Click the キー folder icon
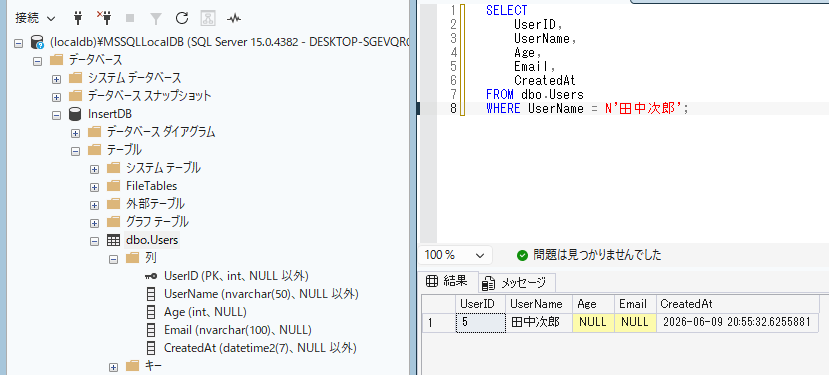The image size is (829, 375). (132, 366)
